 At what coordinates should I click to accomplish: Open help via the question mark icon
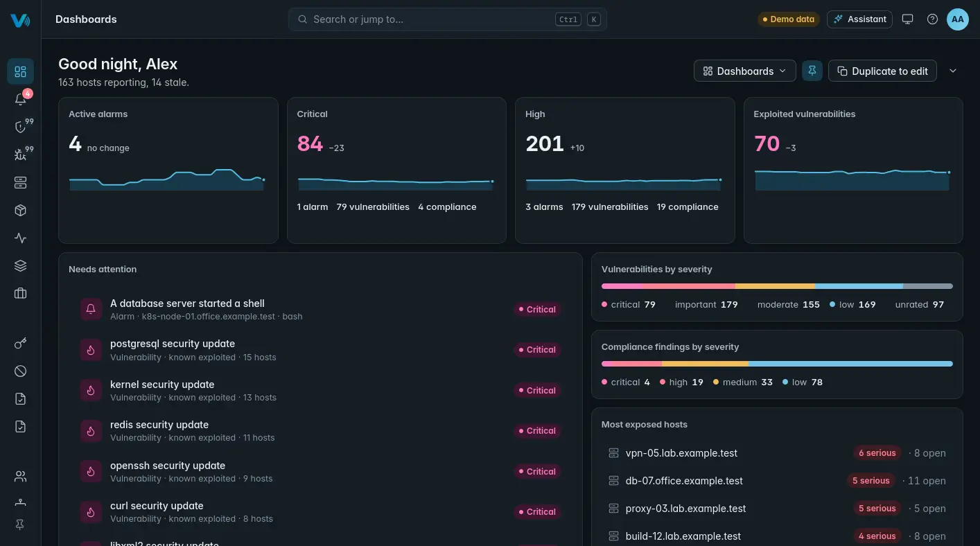tap(932, 19)
